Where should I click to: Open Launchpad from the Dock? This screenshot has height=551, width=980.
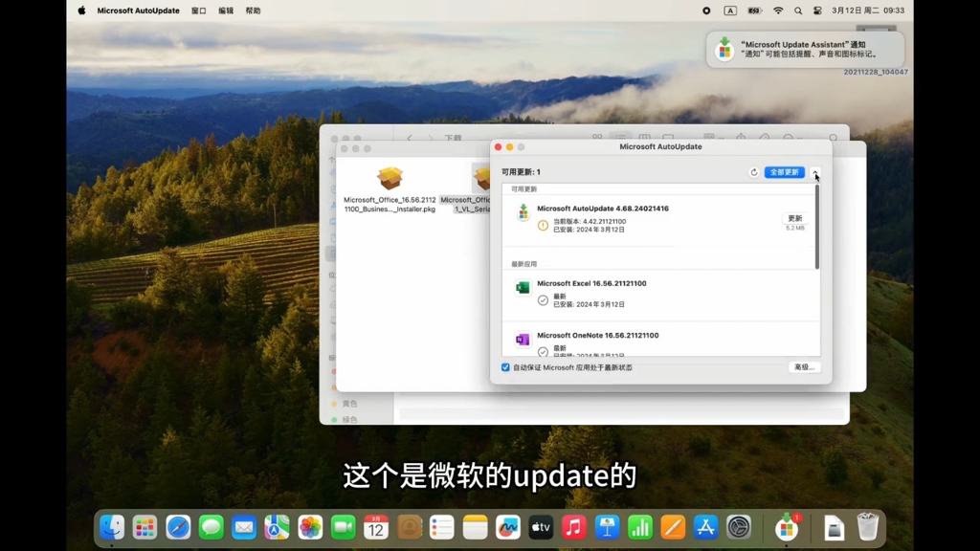pos(145,527)
